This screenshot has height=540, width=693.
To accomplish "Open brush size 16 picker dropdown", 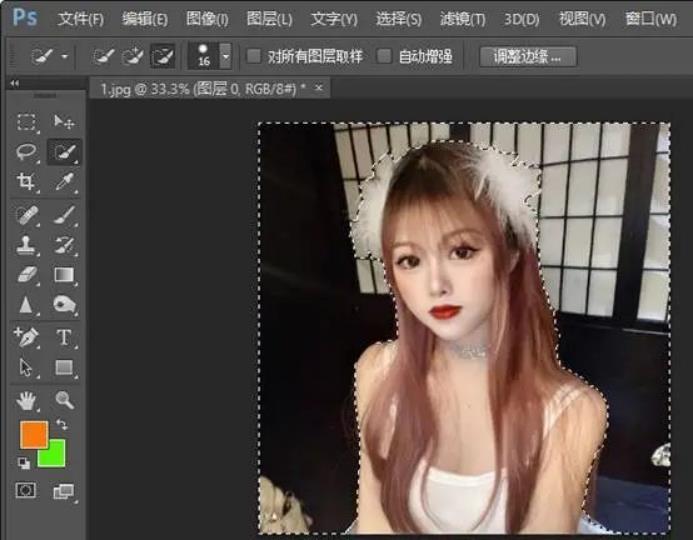I will 226,56.
